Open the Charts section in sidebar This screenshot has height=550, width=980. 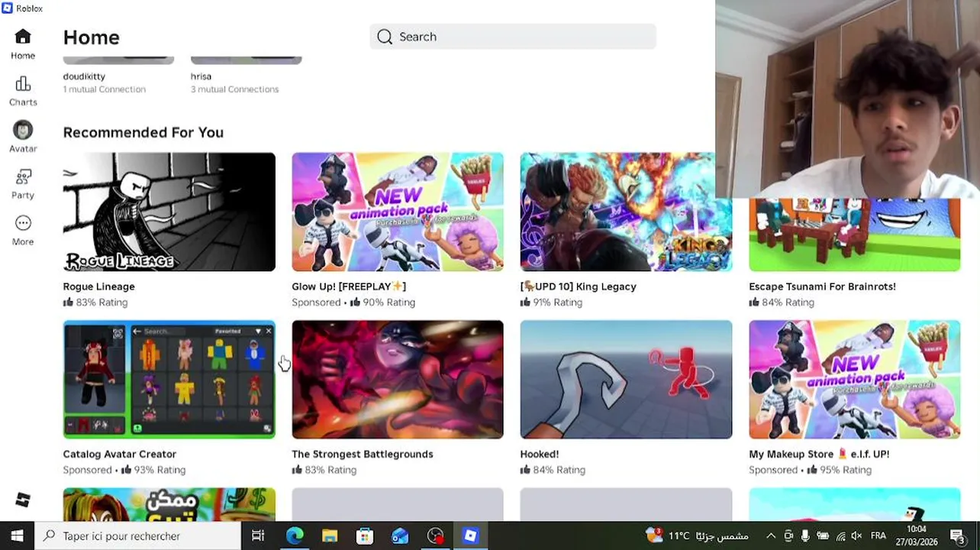pyautogui.click(x=23, y=91)
